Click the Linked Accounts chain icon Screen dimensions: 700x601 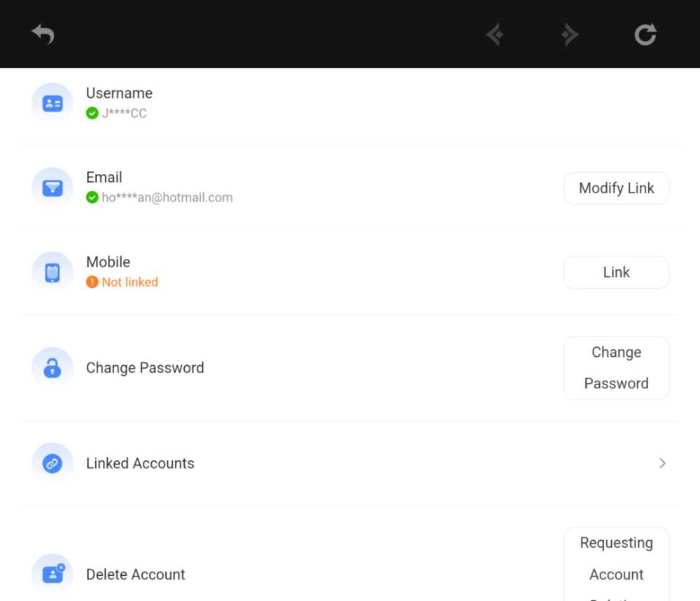coord(52,463)
